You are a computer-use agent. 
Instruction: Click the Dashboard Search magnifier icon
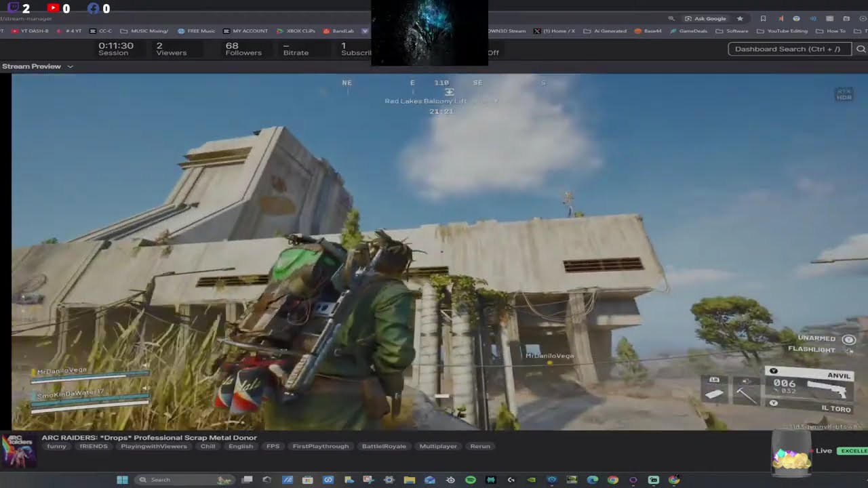(861, 49)
